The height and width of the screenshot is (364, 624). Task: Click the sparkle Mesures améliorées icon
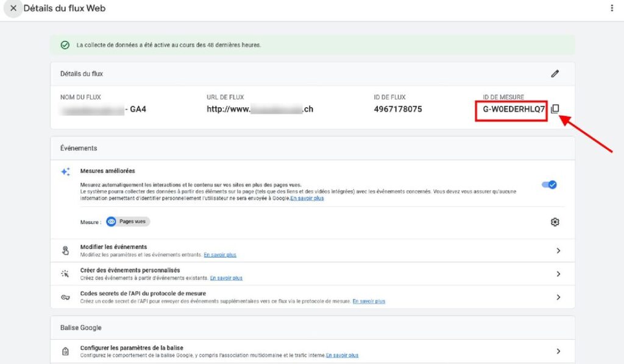(65, 172)
